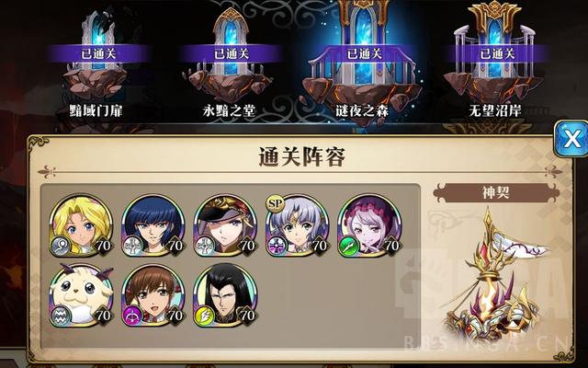Choose the hero wearing a military cap

pyautogui.click(x=225, y=225)
